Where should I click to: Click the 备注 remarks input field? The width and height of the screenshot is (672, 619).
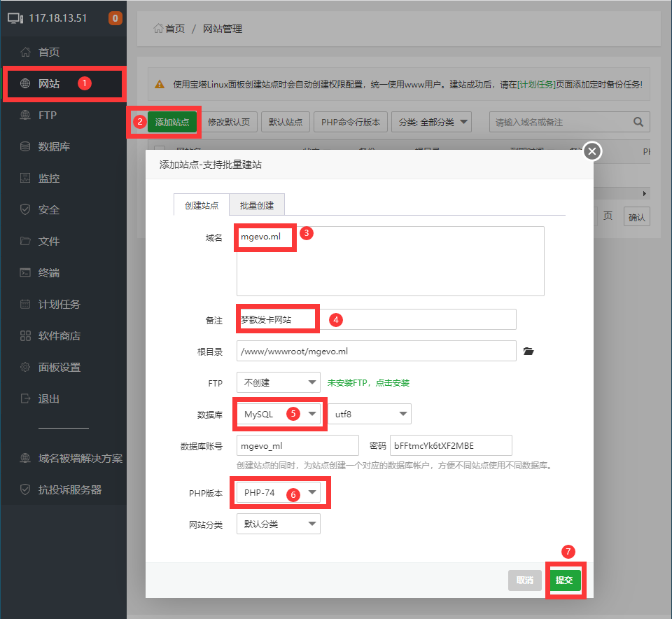[377, 319]
